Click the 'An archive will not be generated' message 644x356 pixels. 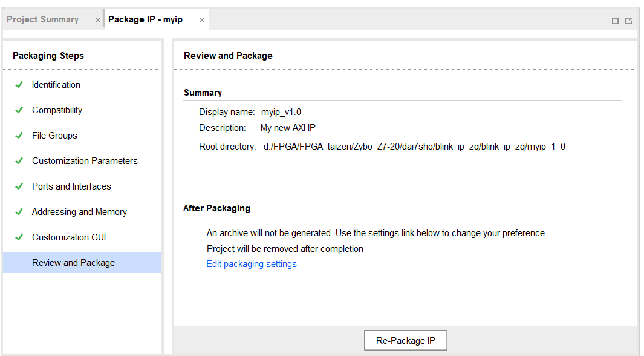point(376,233)
